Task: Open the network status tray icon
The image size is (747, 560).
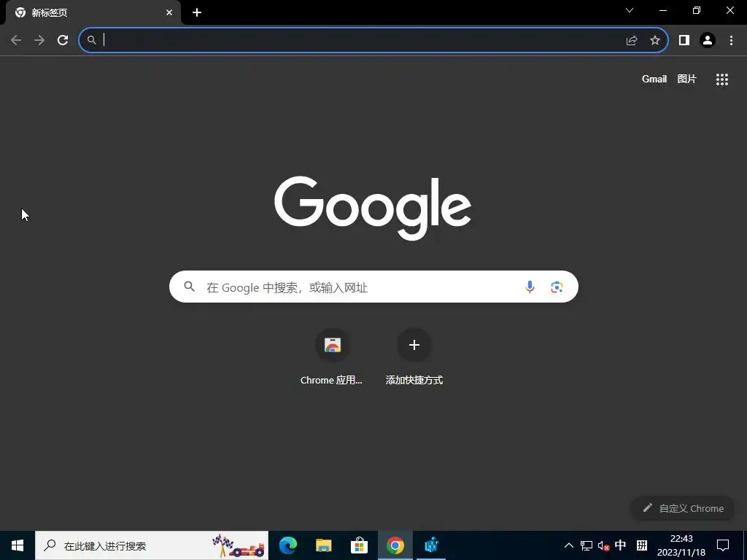Action: [587, 545]
